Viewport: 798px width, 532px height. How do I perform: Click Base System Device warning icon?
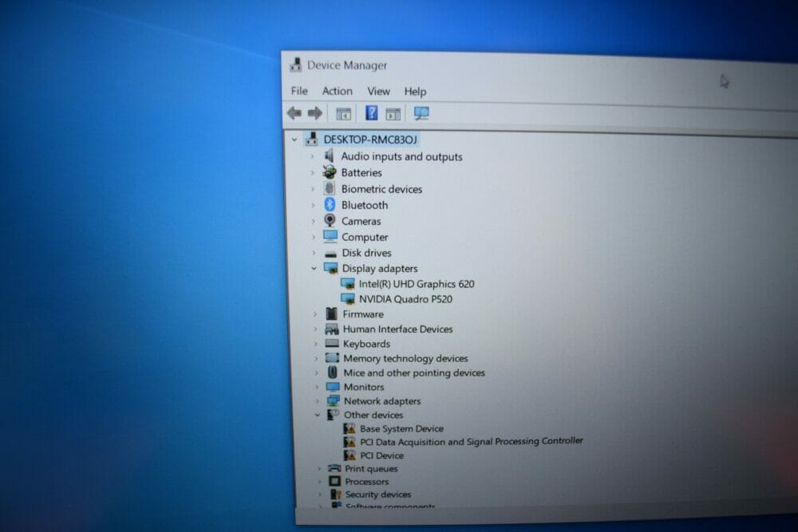click(x=350, y=428)
